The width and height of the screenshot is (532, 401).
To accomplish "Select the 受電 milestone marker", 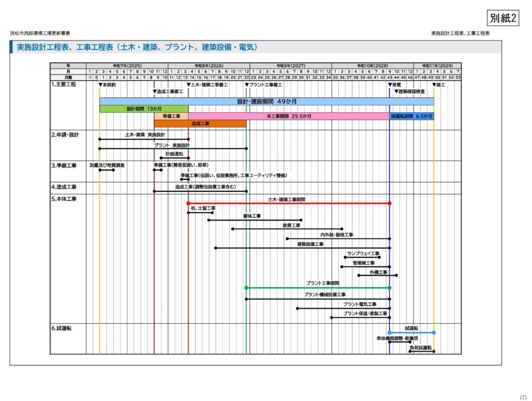I will point(394,84).
